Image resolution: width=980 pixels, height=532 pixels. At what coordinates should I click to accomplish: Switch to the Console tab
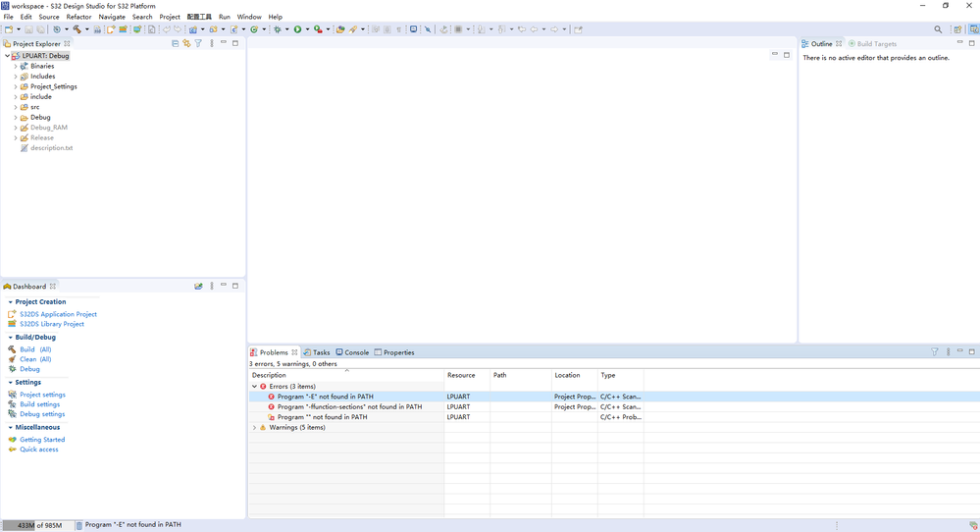tap(352, 352)
